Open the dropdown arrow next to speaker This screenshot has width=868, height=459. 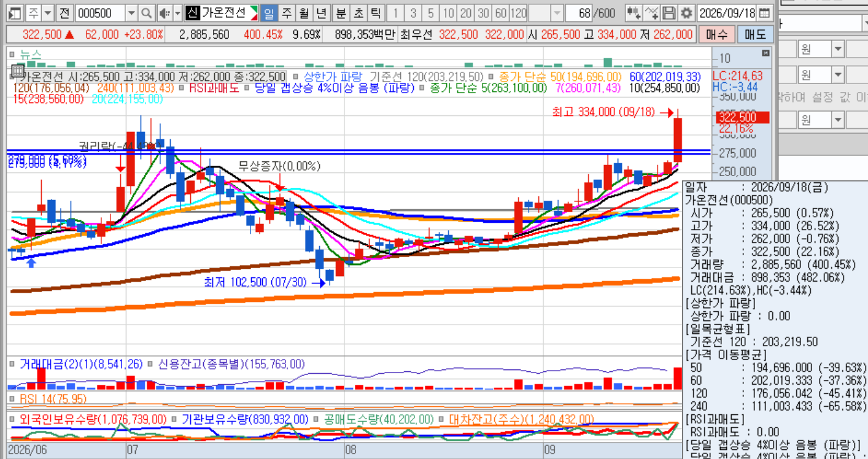177,13
